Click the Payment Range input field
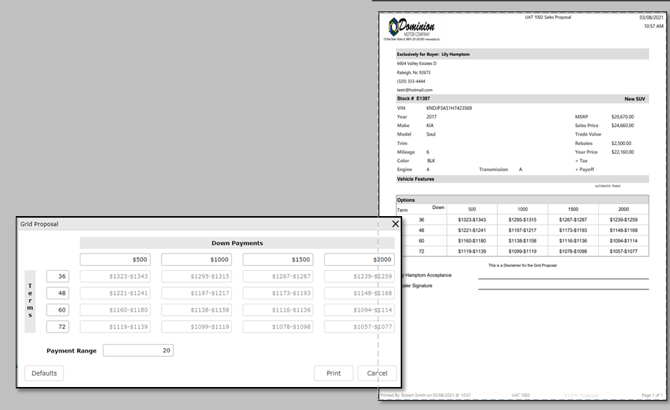Screen dimensions: 670x410 [x=139, y=350]
